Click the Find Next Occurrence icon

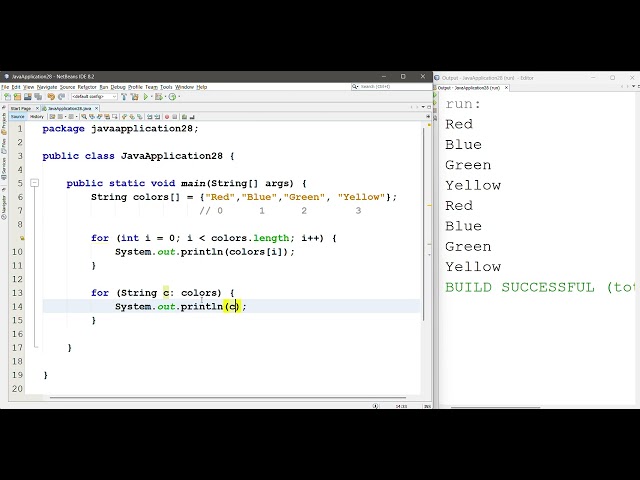(x=100, y=117)
